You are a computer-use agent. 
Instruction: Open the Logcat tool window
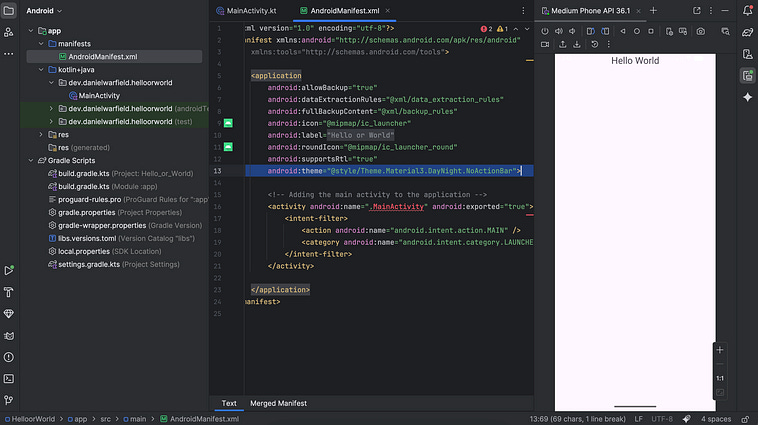[9, 336]
